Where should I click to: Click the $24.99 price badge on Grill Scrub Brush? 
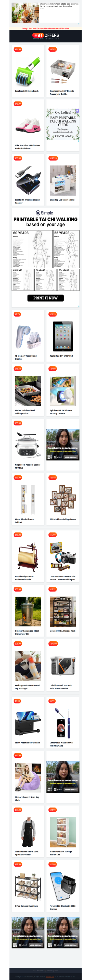point(18,49)
